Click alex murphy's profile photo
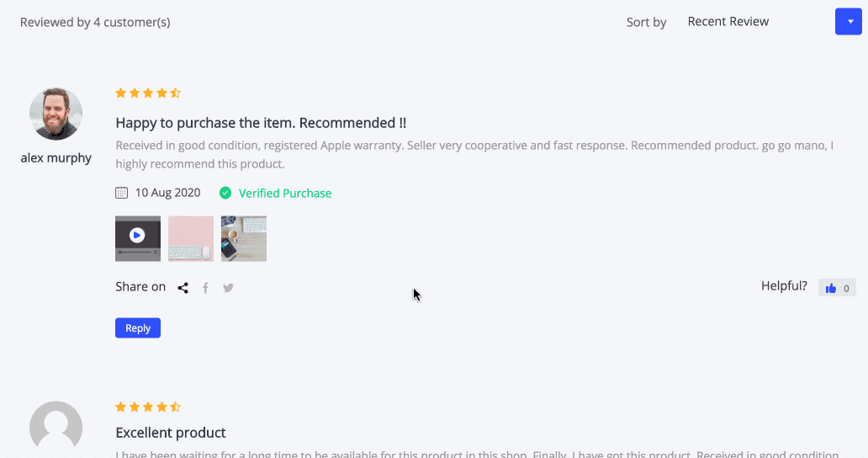Screen dimensions: 868x458 (x=56, y=114)
